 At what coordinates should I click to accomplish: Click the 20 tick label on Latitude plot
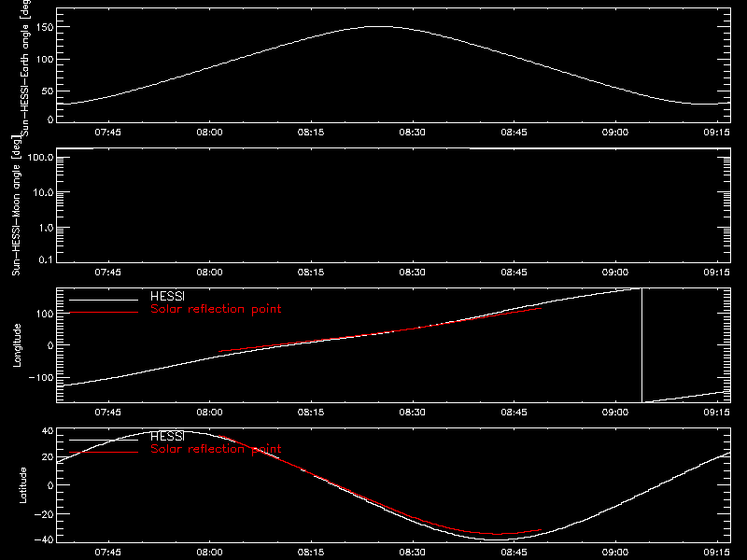click(x=48, y=456)
